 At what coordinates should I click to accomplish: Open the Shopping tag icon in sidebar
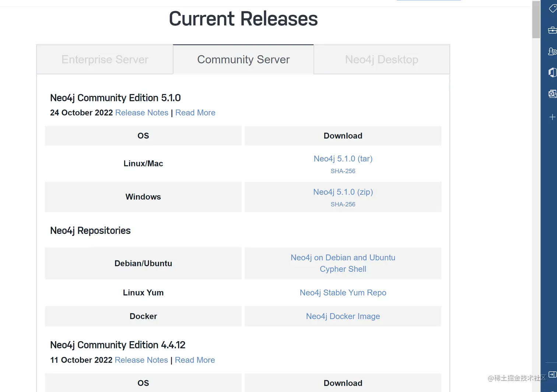pos(552,8)
